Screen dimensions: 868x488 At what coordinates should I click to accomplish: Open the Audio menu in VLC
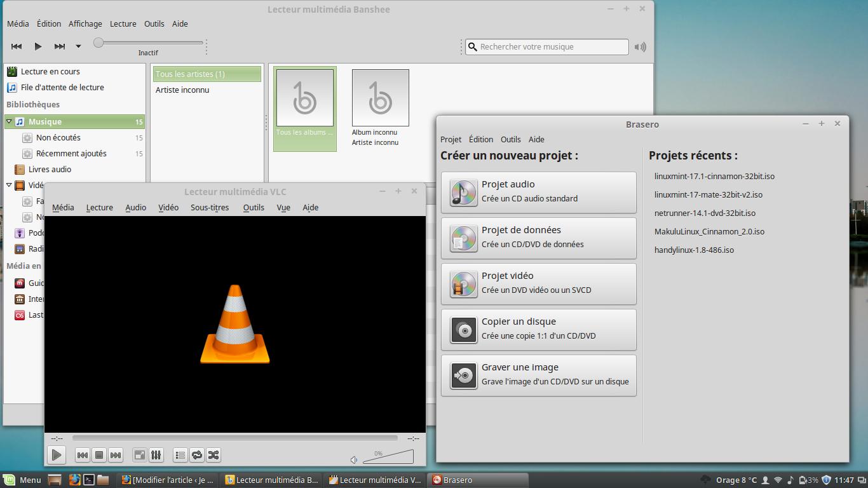(135, 207)
